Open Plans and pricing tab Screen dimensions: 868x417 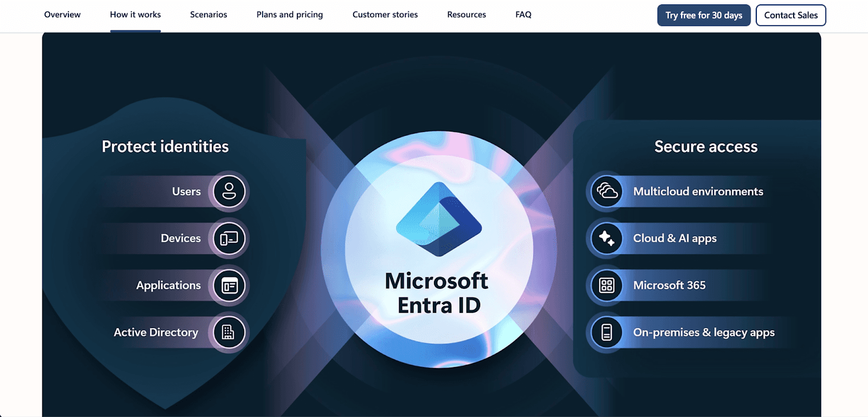[290, 15]
